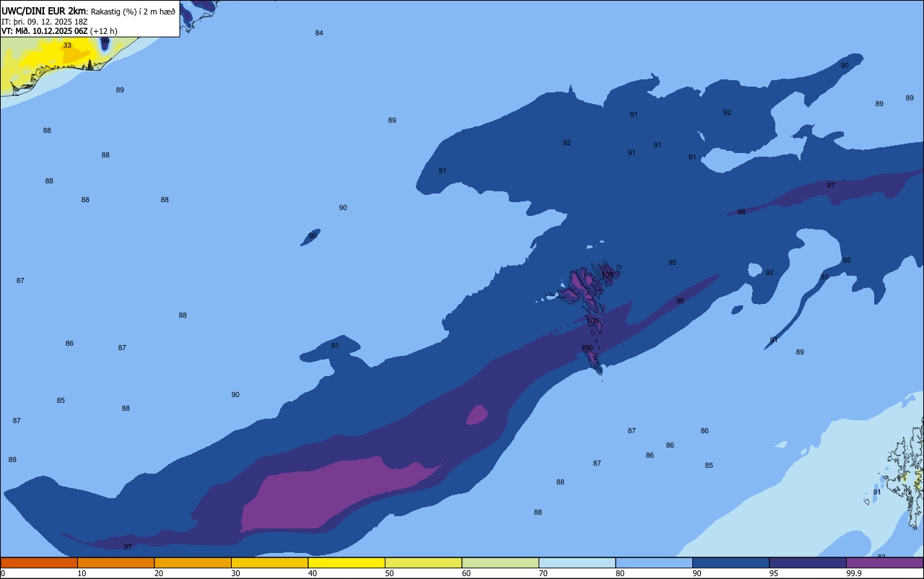Click the humidity value 33 on the yellow land
The width and height of the screenshot is (924, 579).
(x=67, y=45)
